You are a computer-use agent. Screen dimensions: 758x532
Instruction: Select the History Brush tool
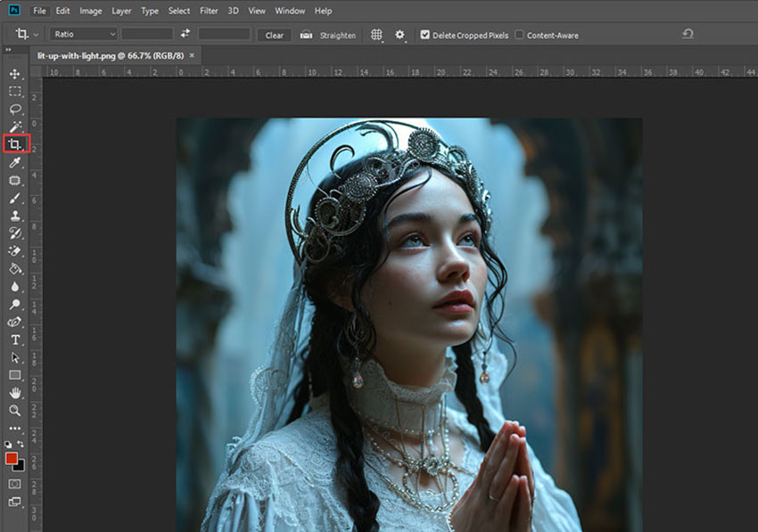point(15,233)
